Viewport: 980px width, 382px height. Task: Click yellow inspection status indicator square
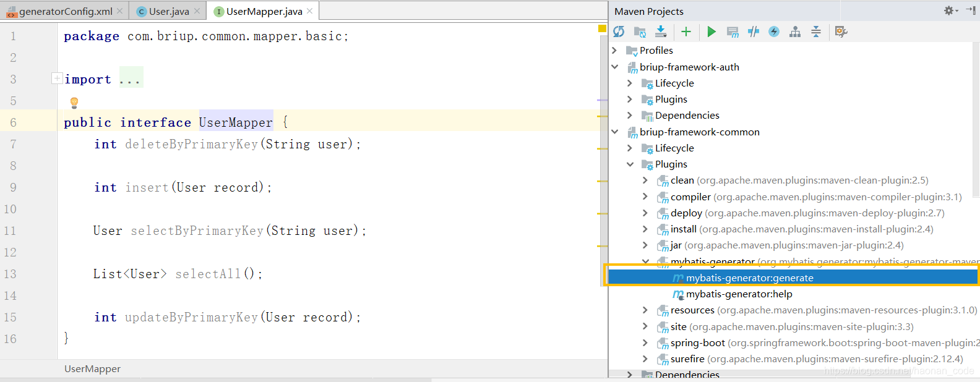pos(602,28)
